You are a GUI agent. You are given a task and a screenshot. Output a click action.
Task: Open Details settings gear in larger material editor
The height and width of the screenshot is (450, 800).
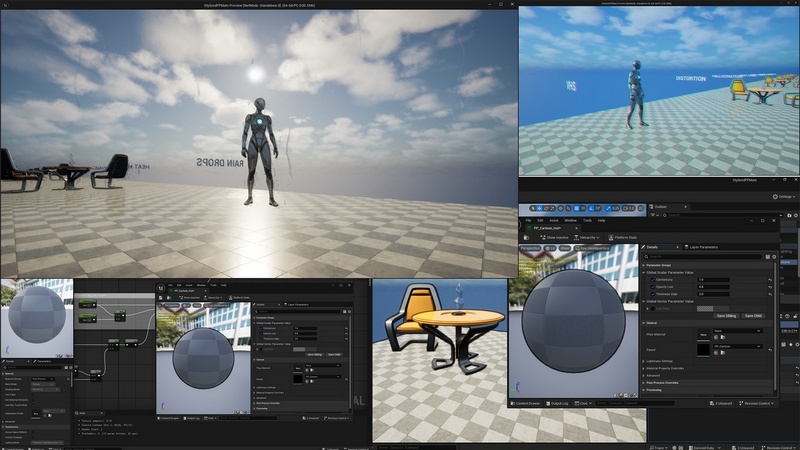[774, 257]
